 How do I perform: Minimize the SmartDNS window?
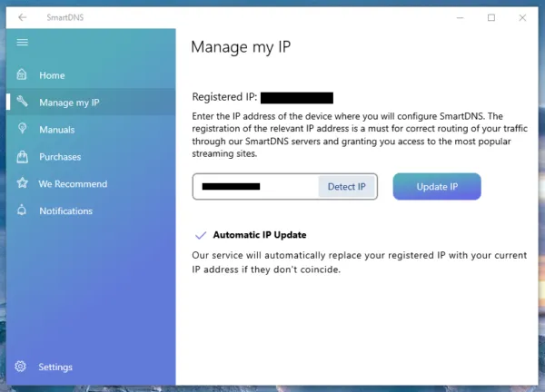pos(461,18)
